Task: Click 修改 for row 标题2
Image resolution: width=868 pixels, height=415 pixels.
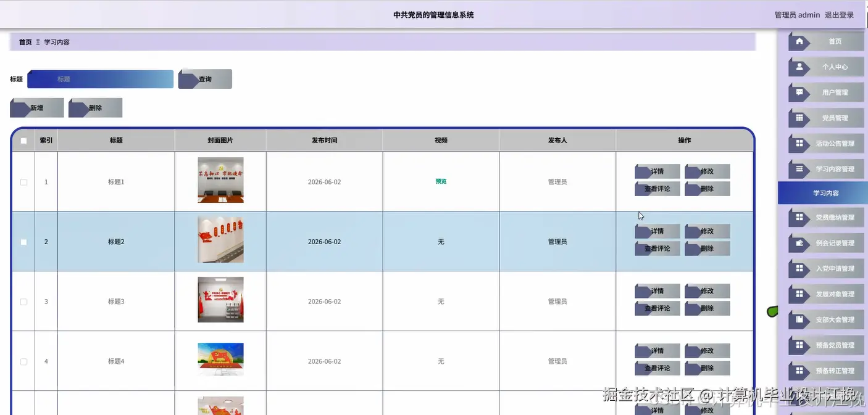Action: 707,231
